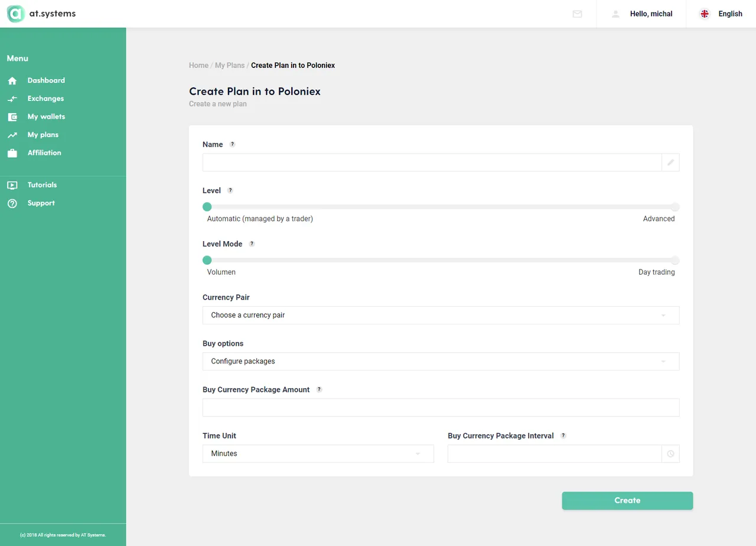Open My plans menu item
Image resolution: width=756 pixels, height=546 pixels.
[x=43, y=135]
